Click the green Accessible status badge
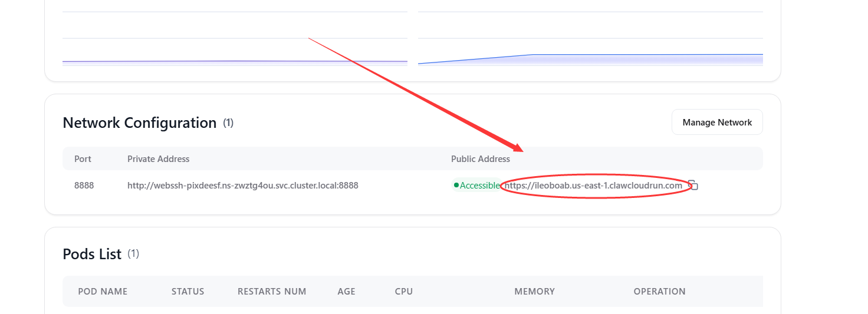Image resolution: width=868 pixels, height=314 pixels. click(476, 186)
